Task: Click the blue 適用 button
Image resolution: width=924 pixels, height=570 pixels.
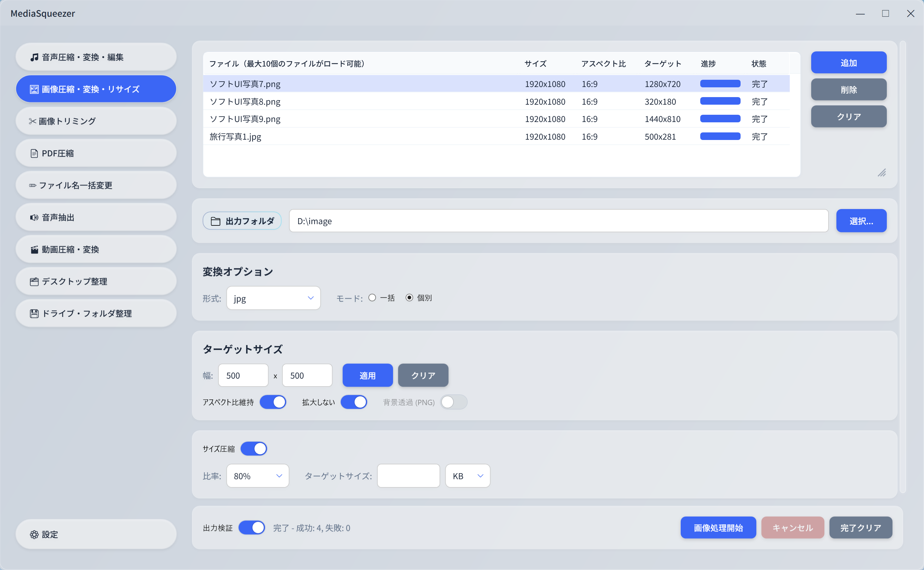Action: 367,375
